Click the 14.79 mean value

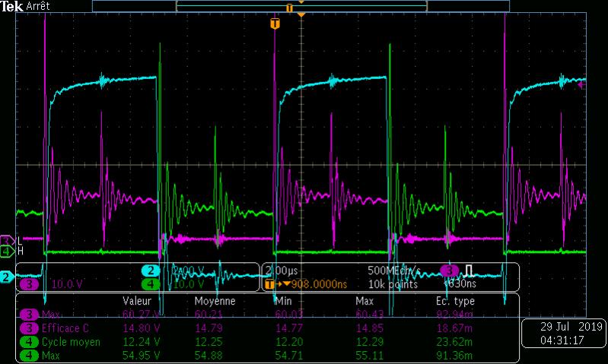tap(209, 328)
